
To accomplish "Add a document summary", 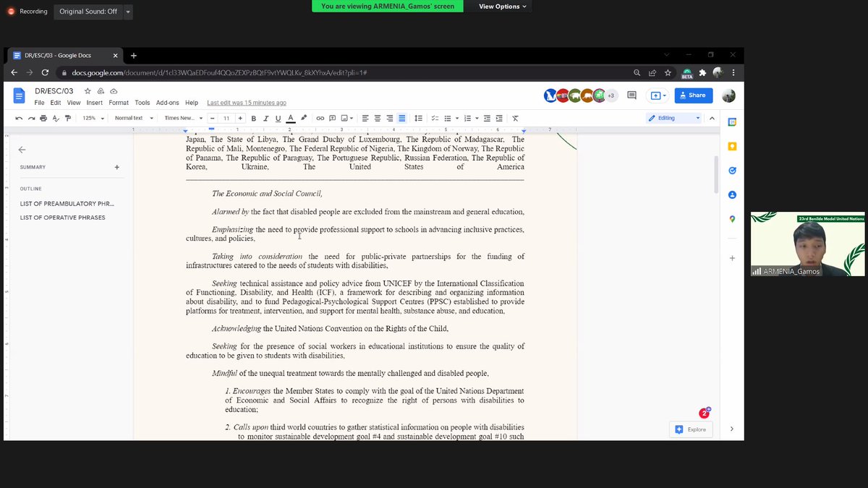I will coord(116,167).
